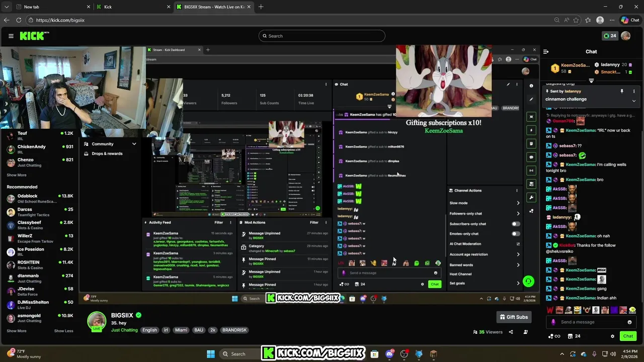This screenshot has height=362, width=644.
Task: Open Ice Poseidon recommended channel
Action: [40, 251]
